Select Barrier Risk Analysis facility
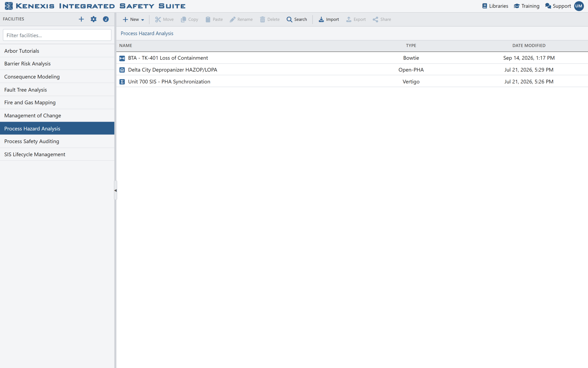Screen dimensions: 588x368 click(57, 64)
